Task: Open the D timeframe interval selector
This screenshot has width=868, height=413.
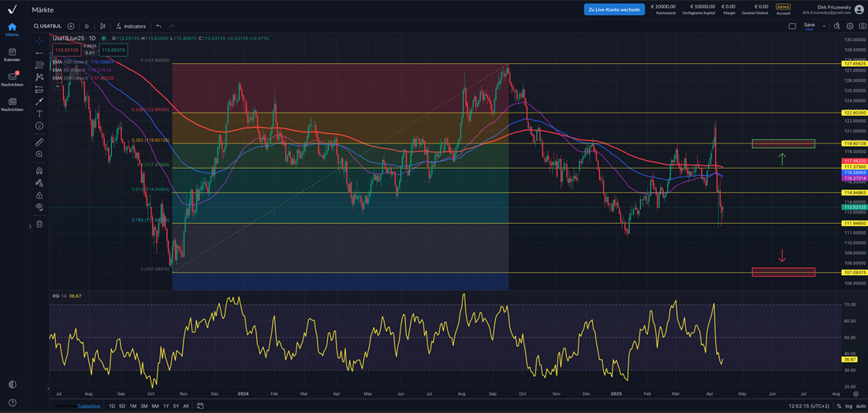Action: [x=87, y=26]
